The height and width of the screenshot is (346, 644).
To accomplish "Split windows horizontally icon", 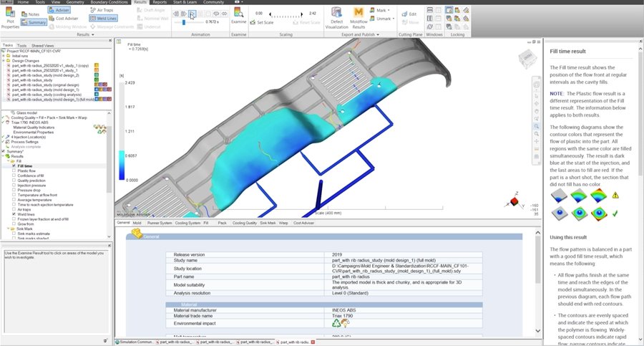I will tap(429, 10).
